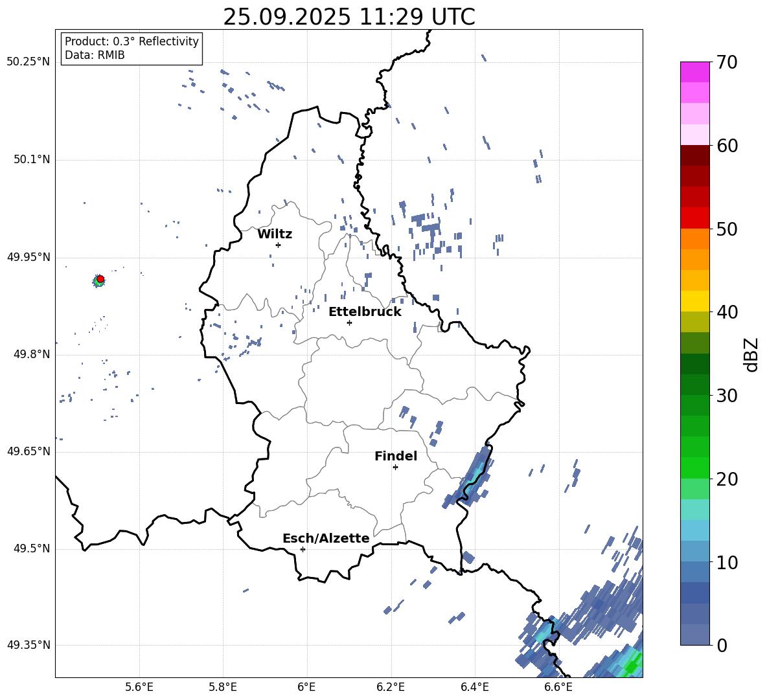Click the Ettelbruck station cross marker

click(349, 322)
